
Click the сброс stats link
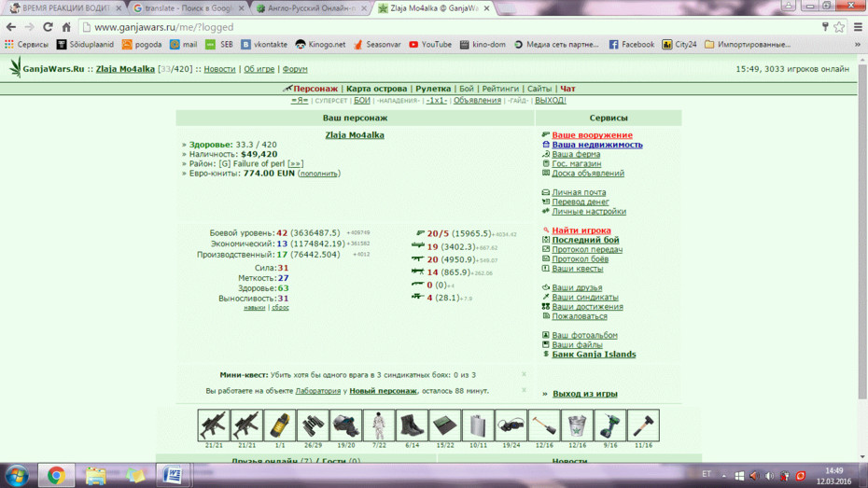tap(280, 308)
